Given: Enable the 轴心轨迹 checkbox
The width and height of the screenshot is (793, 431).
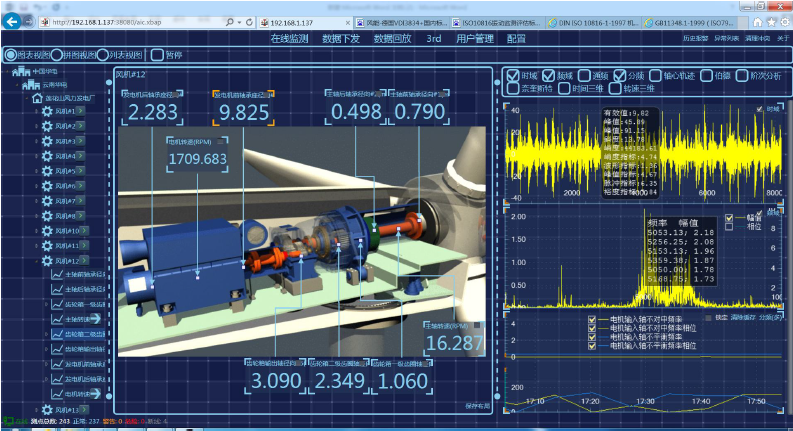Looking at the screenshot, I should (x=655, y=75).
